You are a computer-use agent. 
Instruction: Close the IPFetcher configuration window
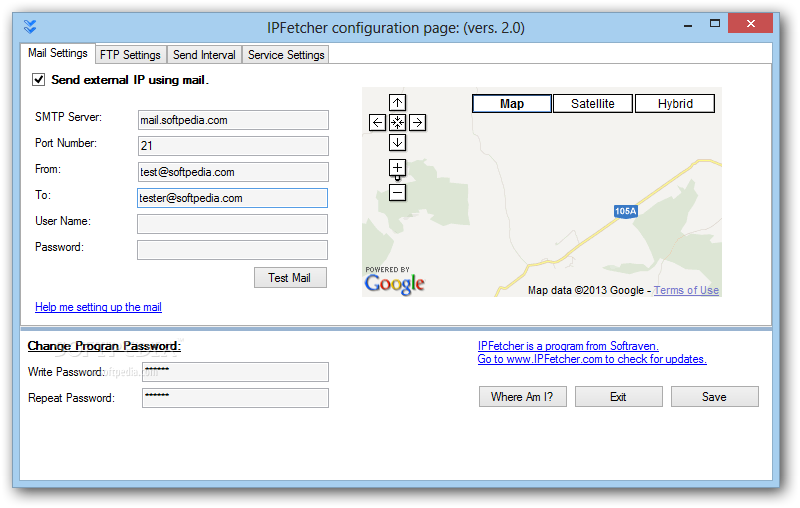tap(750, 23)
